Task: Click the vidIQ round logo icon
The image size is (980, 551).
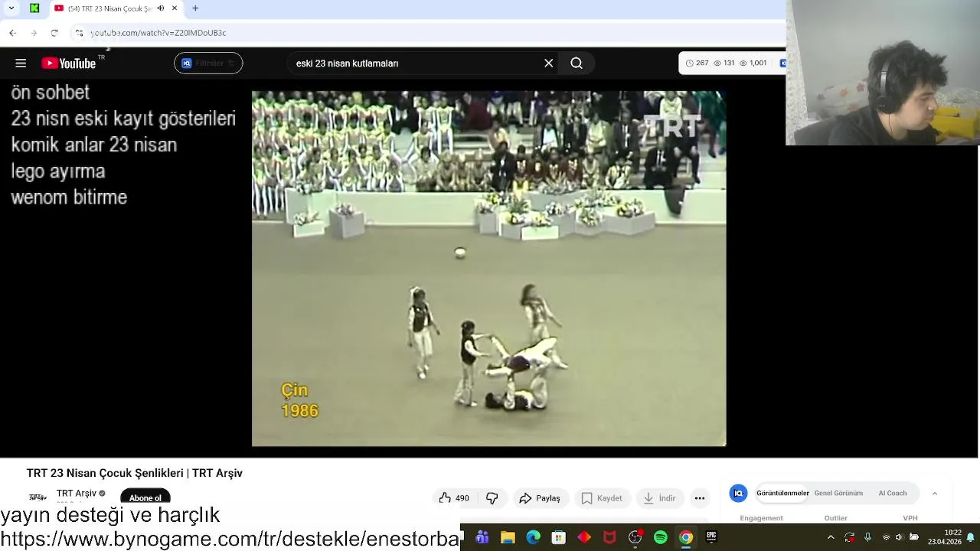Action: (738, 494)
